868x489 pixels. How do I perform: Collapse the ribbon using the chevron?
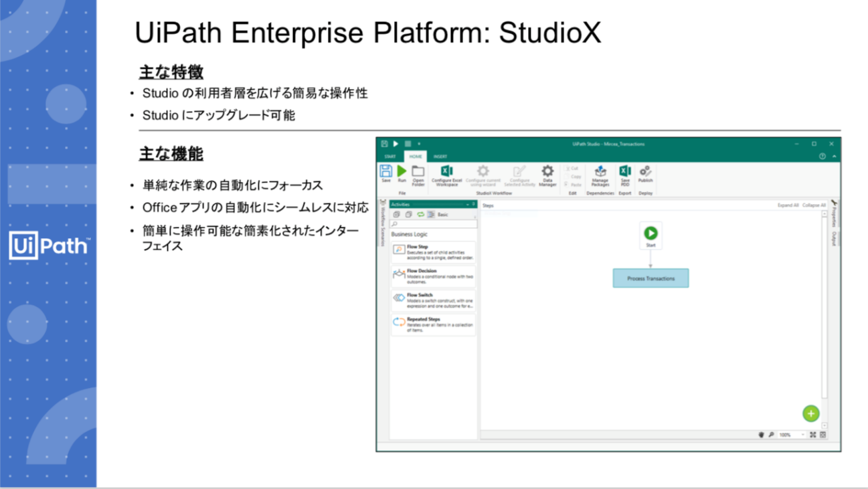point(834,157)
